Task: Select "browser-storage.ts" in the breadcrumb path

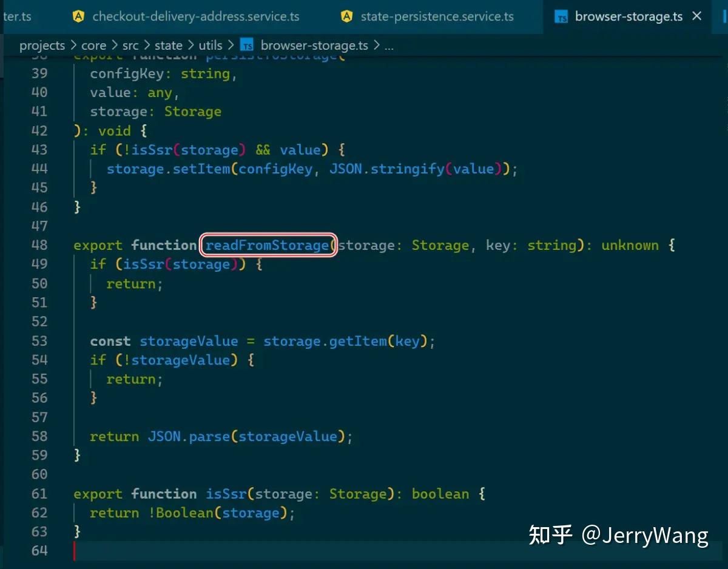Action: [x=314, y=45]
